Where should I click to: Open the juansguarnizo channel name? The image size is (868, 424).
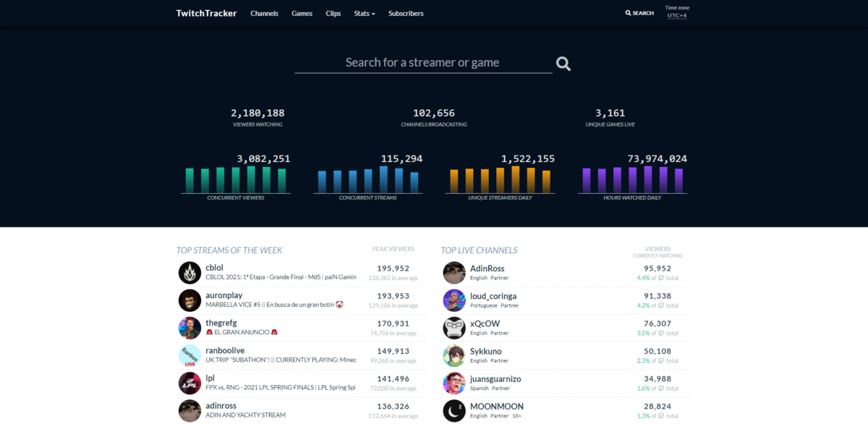(x=495, y=378)
